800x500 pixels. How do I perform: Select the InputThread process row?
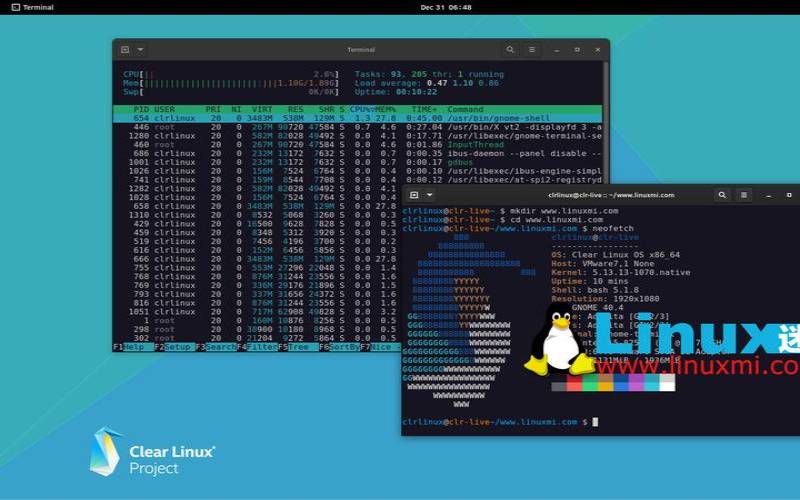coord(357,144)
